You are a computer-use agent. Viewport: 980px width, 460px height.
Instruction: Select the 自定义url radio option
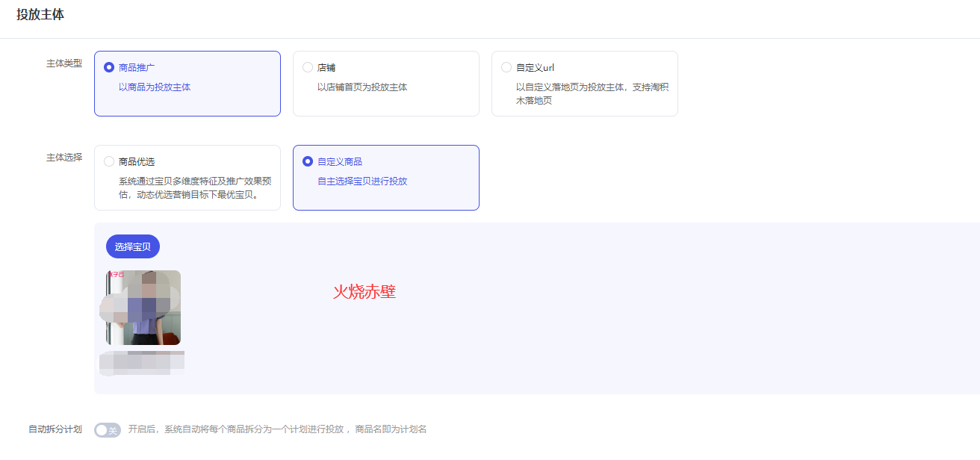(x=506, y=67)
